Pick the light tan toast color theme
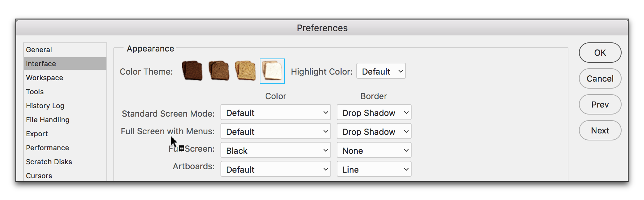This screenshot has width=644, height=200. pyautogui.click(x=245, y=71)
